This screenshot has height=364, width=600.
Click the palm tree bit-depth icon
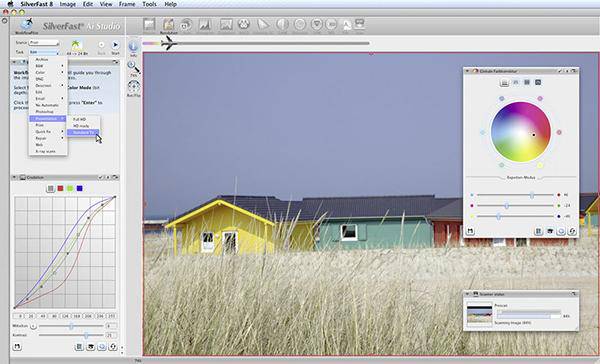pos(77,45)
